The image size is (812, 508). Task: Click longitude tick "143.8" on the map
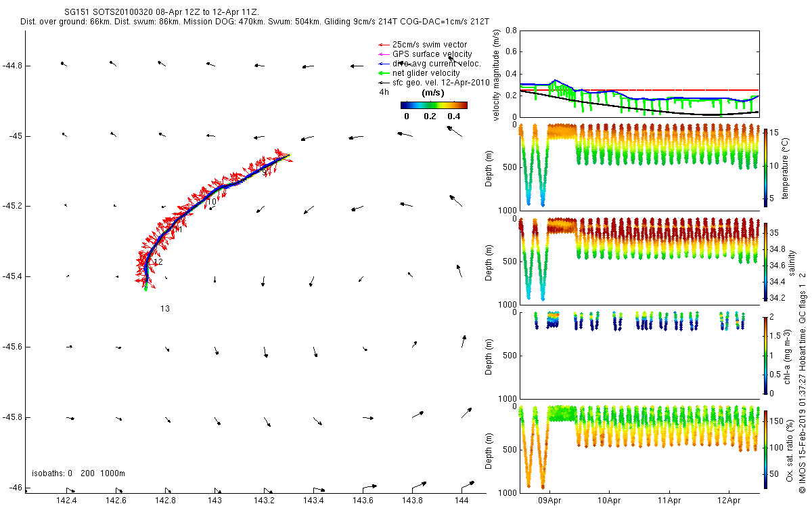pyautogui.click(x=413, y=501)
